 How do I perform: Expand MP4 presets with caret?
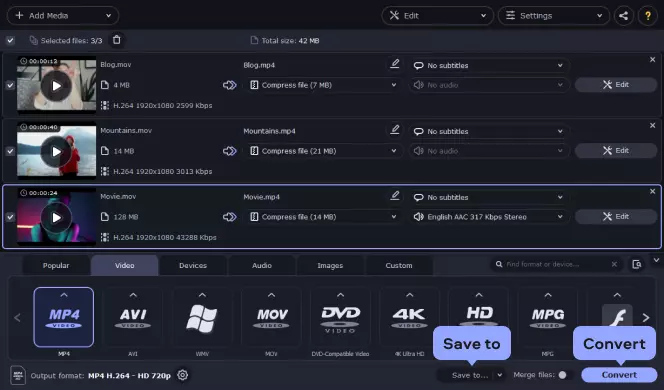point(64,295)
